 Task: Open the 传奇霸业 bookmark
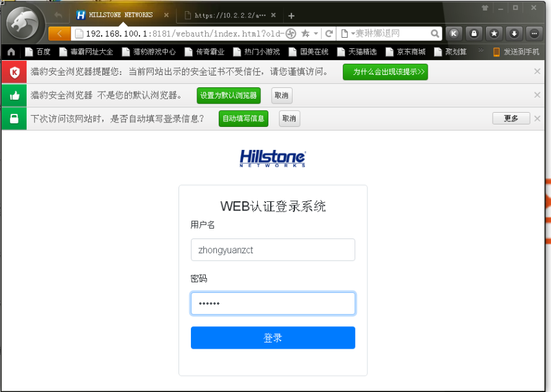(205, 52)
